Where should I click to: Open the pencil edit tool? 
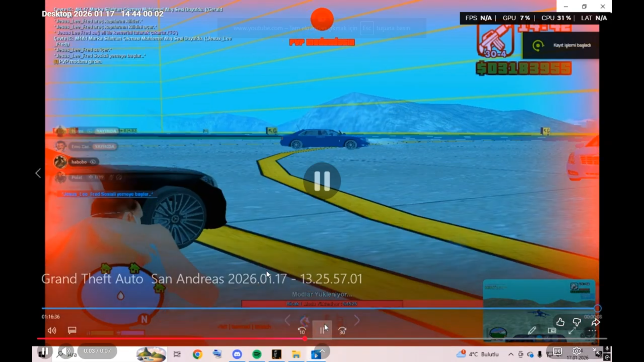point(532,331)
